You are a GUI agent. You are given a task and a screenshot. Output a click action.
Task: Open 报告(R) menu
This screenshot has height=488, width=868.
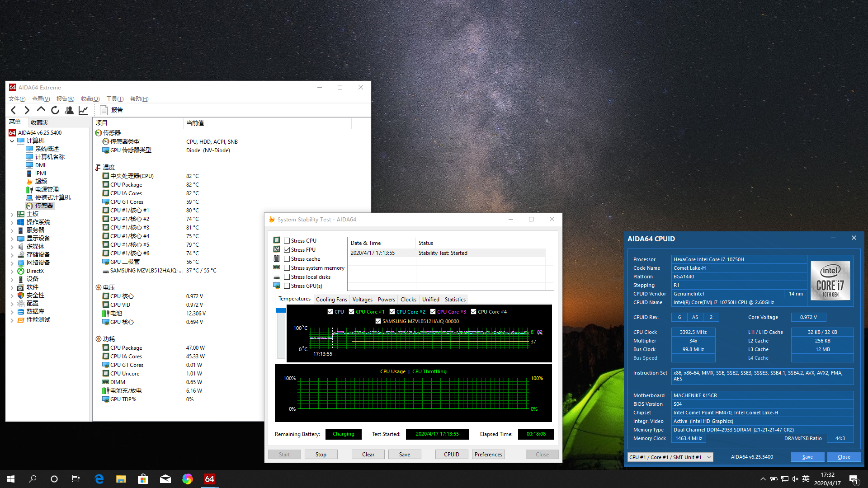65,99
